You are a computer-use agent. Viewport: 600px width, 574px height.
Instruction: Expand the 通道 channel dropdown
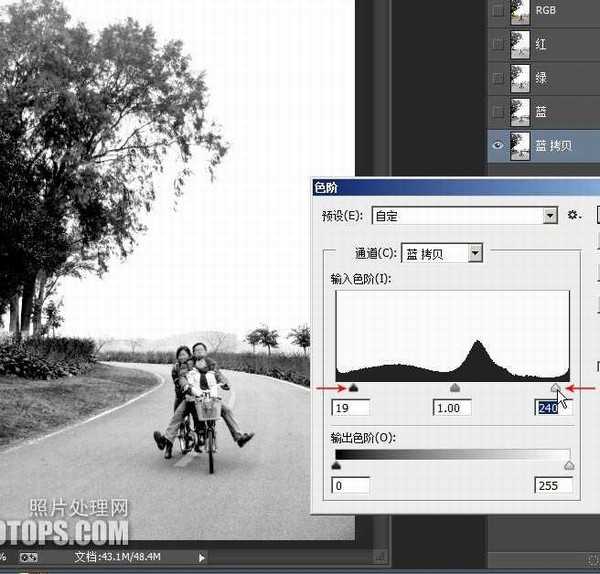click(475, 254)
